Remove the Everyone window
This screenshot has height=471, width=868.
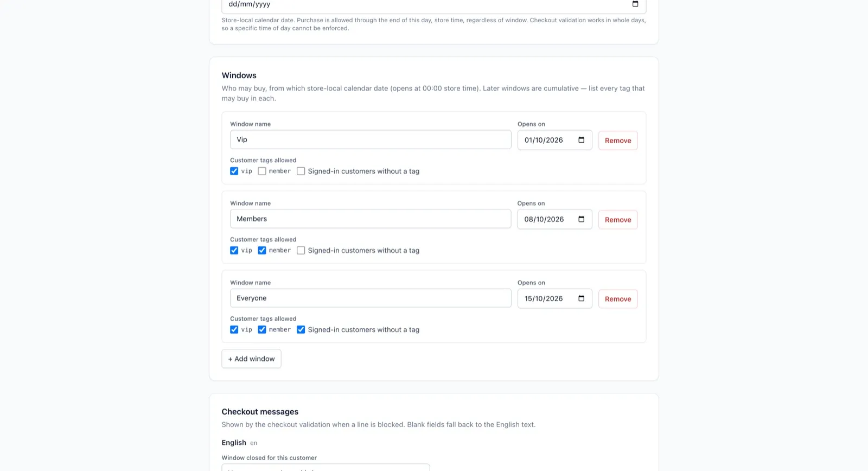click(x=618, y=299)
